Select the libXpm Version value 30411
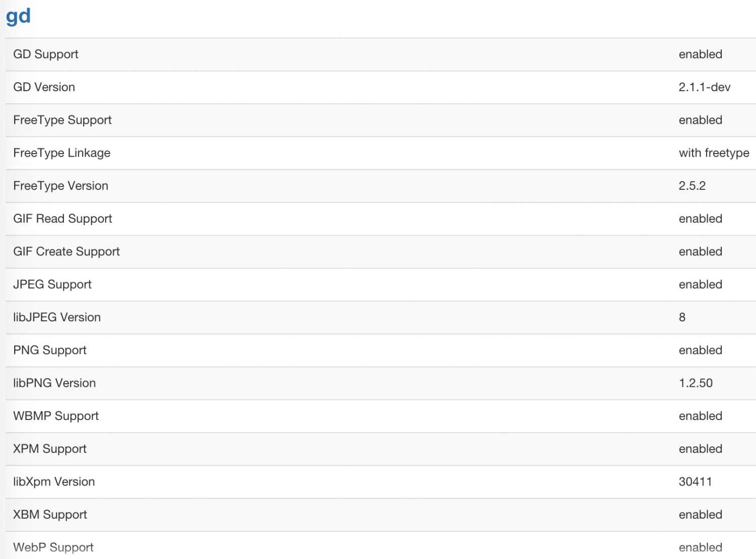Image resolution: width=756 pixels, height=559 pixels. (695, 481)
